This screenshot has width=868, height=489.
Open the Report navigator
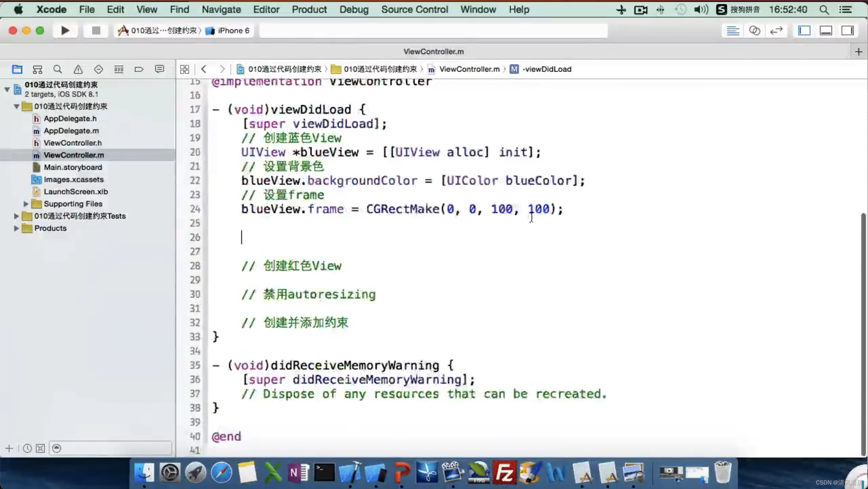pos(159,70)
